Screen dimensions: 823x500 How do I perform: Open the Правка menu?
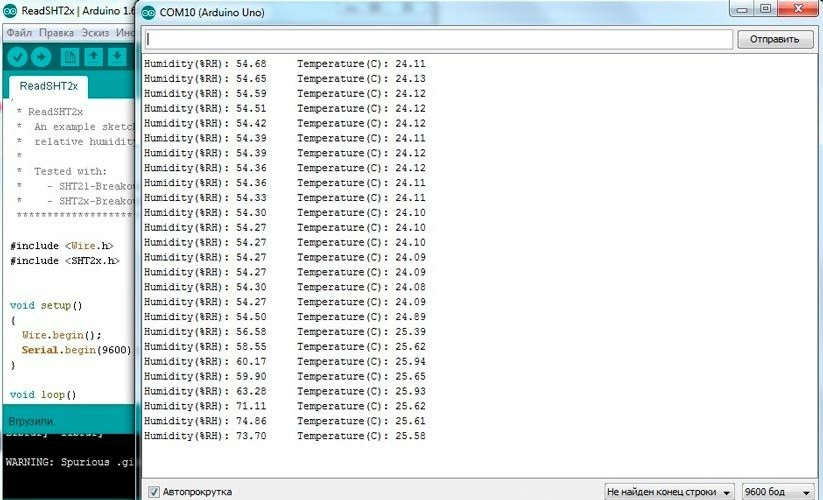pyautogui.click(x=57, y=32)
